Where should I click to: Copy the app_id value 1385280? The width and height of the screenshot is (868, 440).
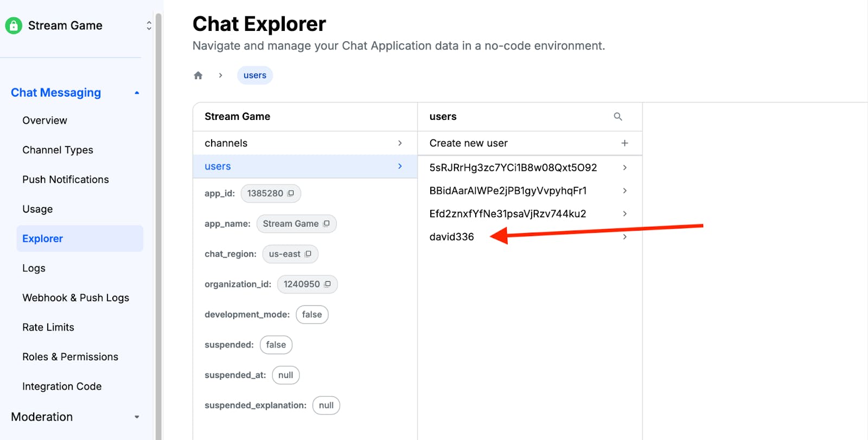[291, 194]
